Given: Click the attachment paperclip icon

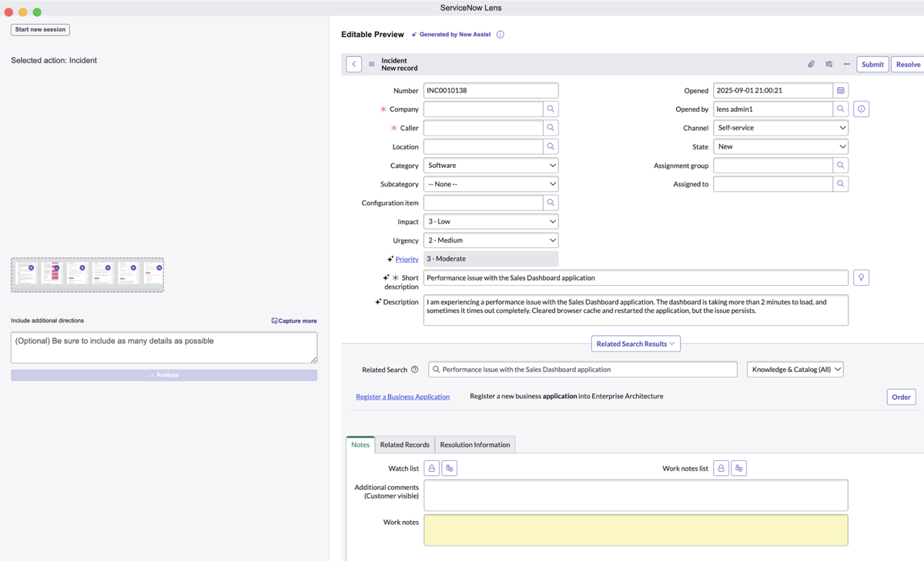Looking at the screenshot, I should point(811,64).
